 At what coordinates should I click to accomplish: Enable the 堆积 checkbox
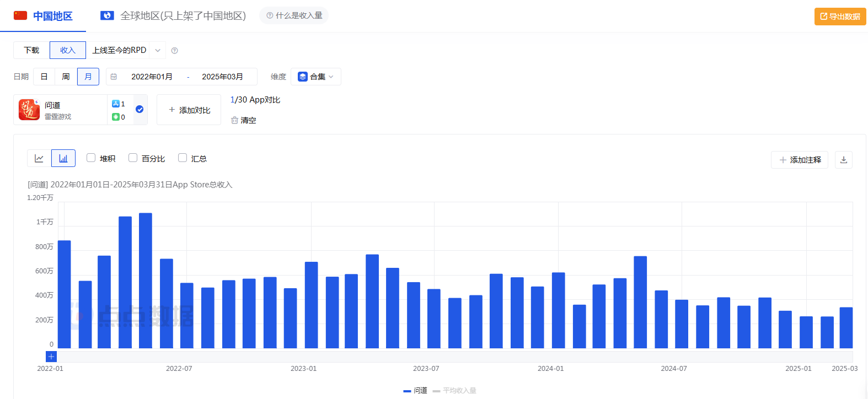tap(92, 158)
